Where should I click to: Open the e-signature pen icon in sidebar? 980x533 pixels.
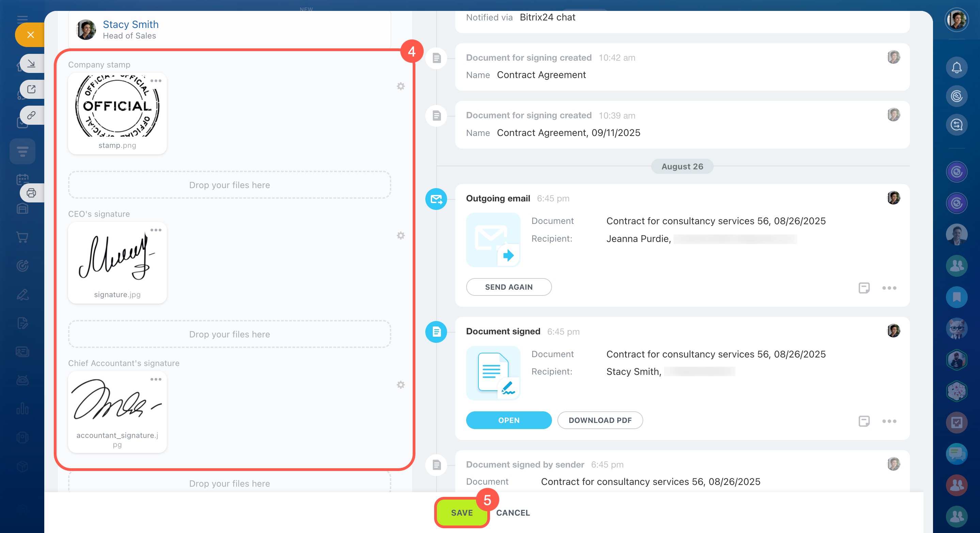pyautogui.click(x=22, y=294)
